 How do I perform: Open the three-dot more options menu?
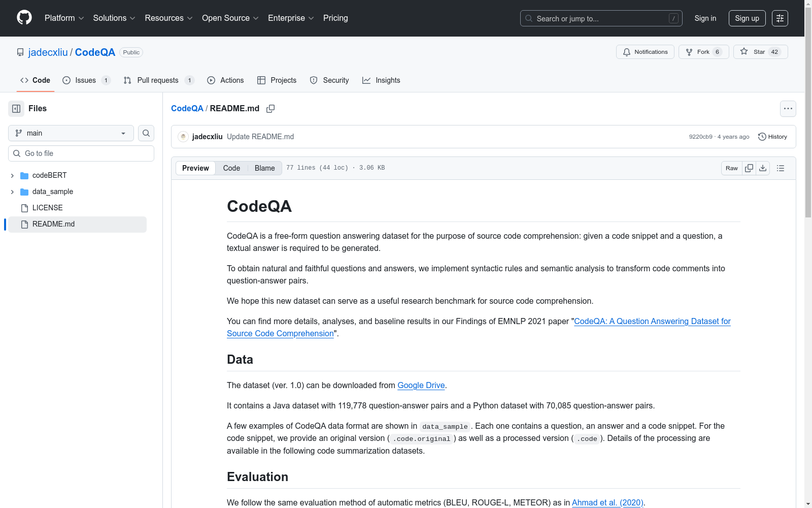788,109
